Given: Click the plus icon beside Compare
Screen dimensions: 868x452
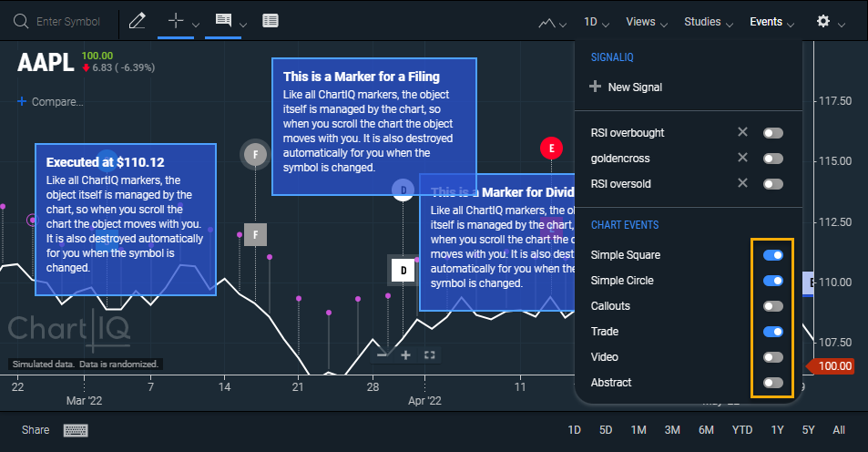Looking at the screenshot, I should pos(22,101).
